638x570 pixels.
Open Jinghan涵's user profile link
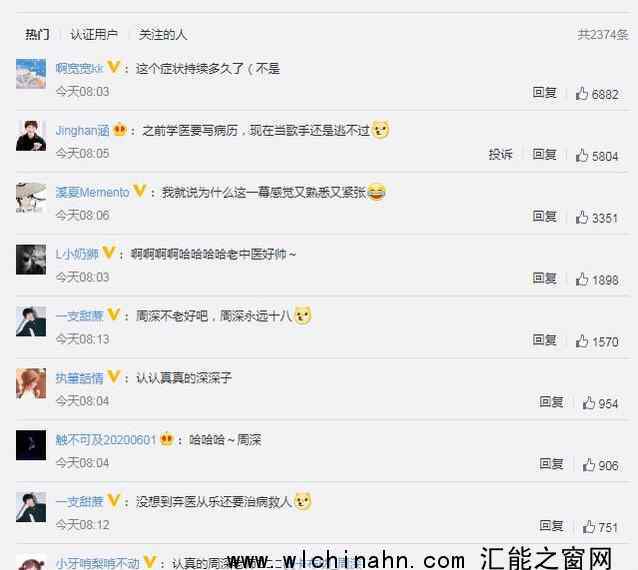(83, 131)
